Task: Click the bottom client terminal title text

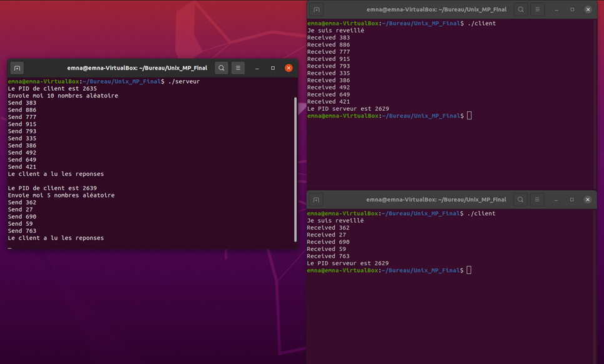Action: 436,200
